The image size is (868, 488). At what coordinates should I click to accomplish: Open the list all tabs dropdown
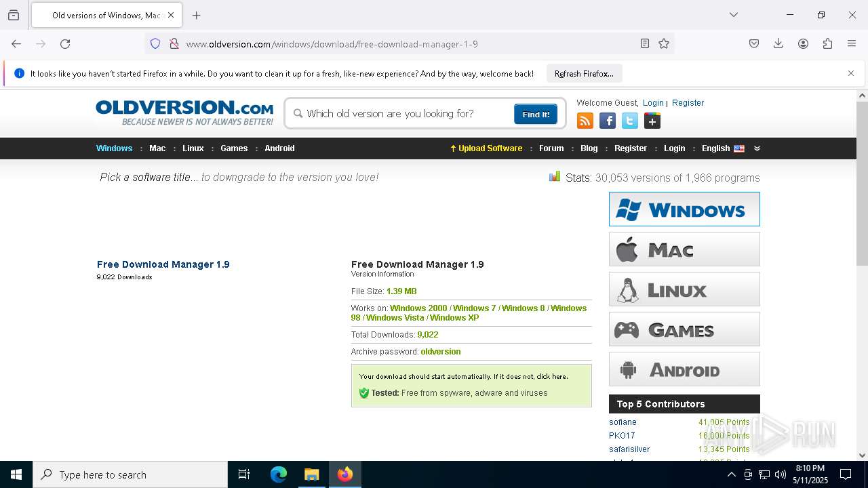click(734, 15)
